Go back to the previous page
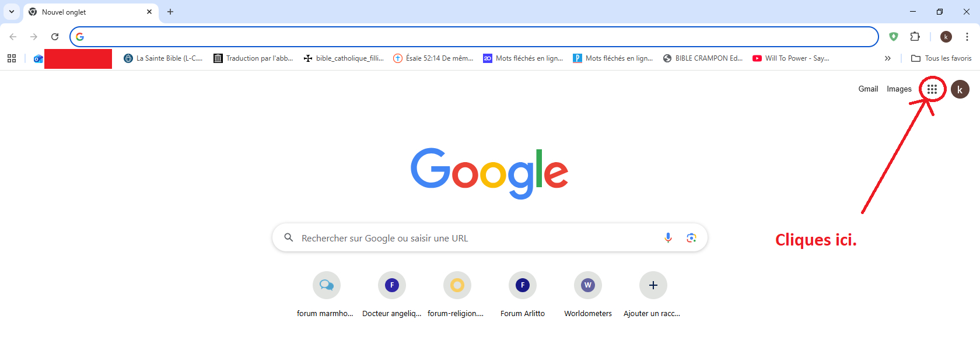The width and height of the screenshot is (980, 340). 13,37
